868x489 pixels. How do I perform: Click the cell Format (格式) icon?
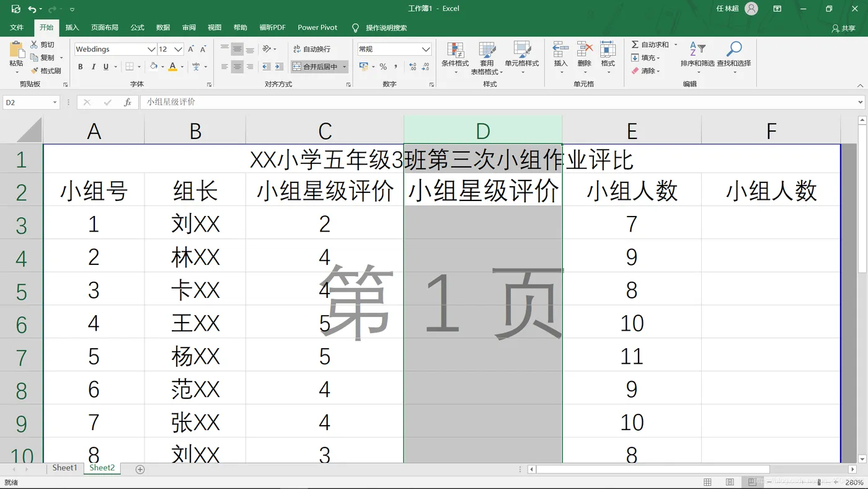[x=608, y=50]
